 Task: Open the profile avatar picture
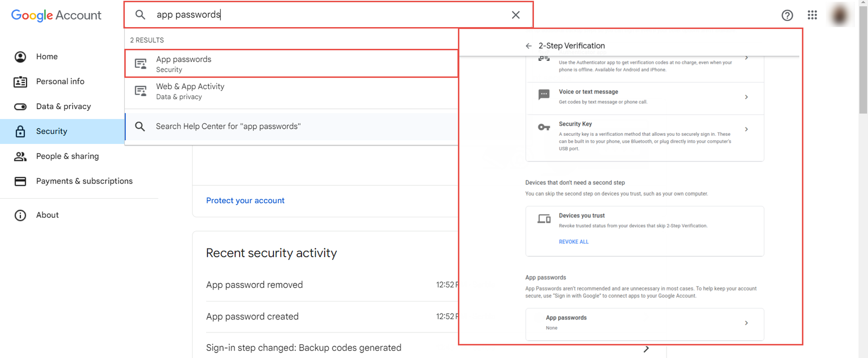click(839, 15)
